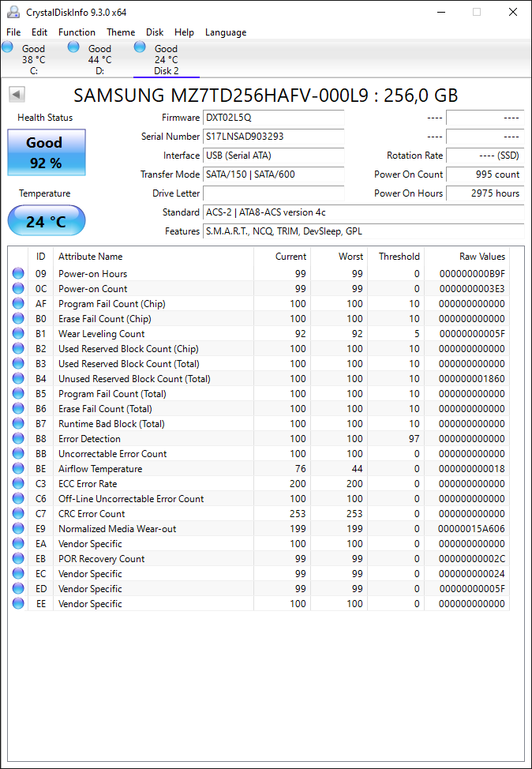Open the Function menu
Screen dimensions: 532x769
pos(77,32)
